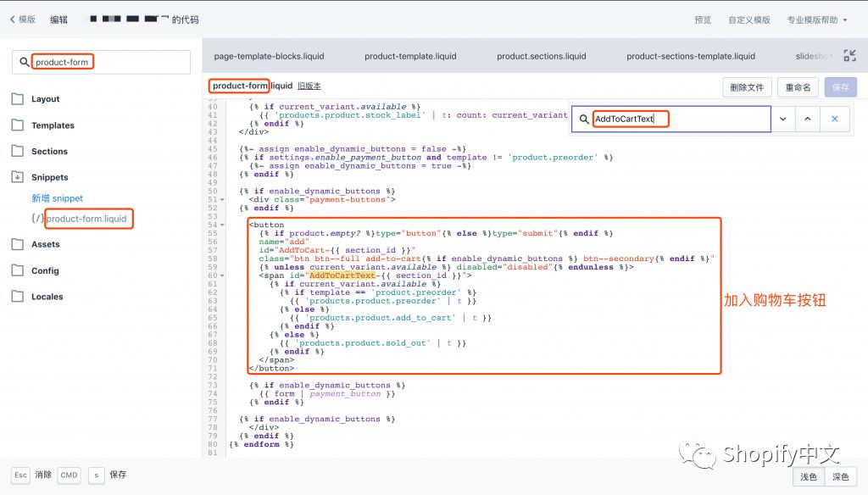868x495 pixels.
Task: Fold the button block at line 54
Action: coord(222,225)
